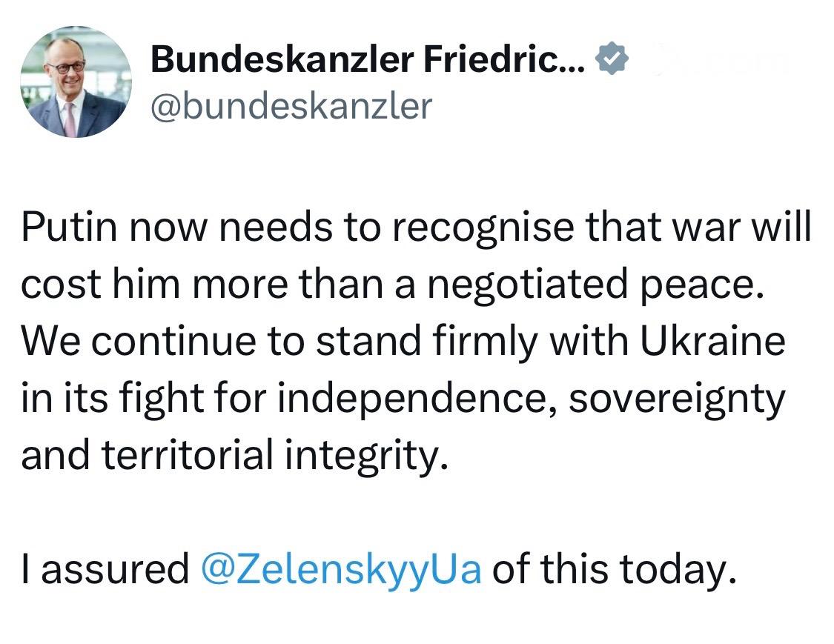Open the @ZelenskyyUa mention link
The width and height of the screenshot is (834, 644).
click(341, 570)
